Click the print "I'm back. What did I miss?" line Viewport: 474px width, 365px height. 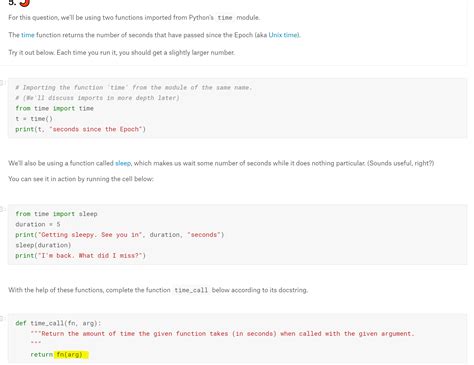pyautogui.click(x=80, y=255)
